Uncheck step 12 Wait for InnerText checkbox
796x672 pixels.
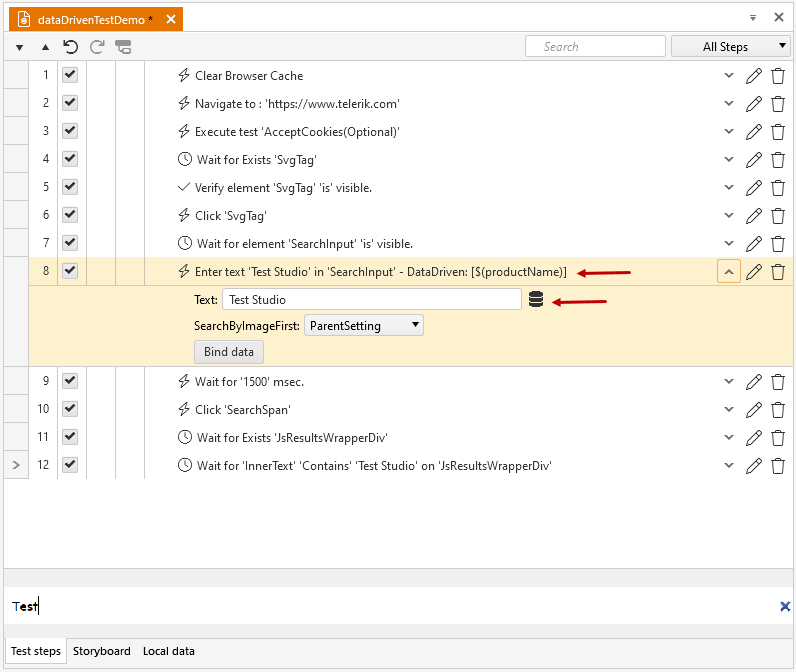pyautogui.click(x=70, y=464)
